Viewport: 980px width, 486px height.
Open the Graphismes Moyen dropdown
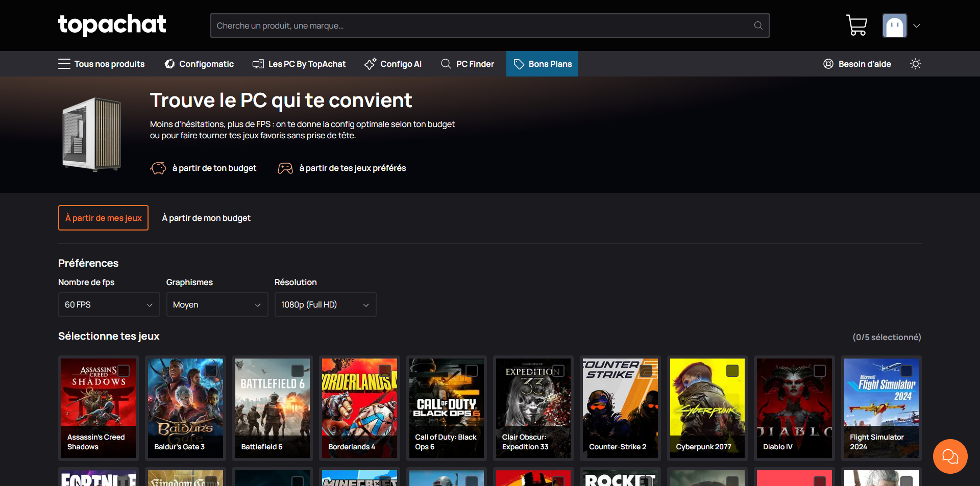217,304
